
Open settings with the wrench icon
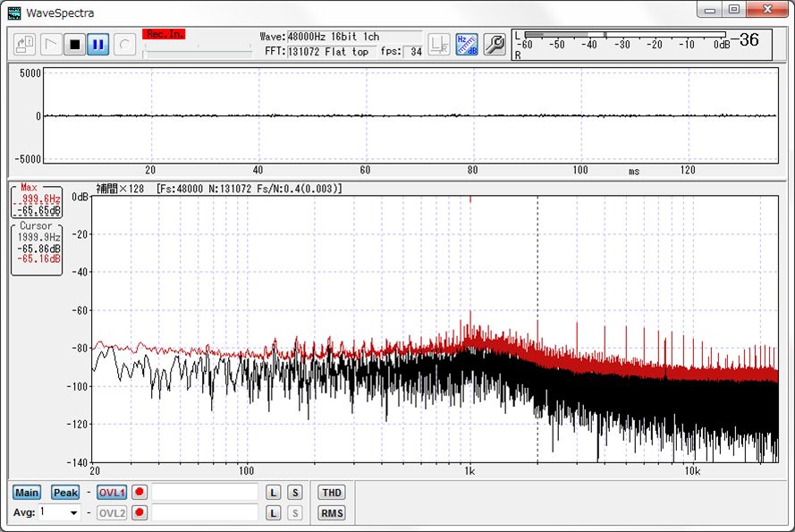(495, 44)
